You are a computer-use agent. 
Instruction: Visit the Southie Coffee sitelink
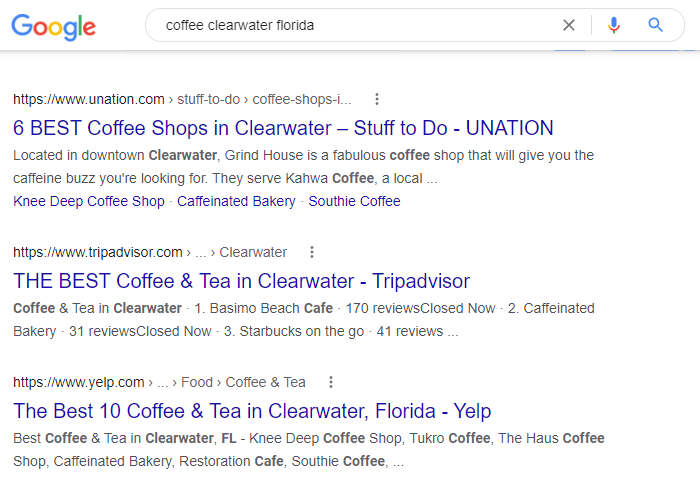(354, 201)
